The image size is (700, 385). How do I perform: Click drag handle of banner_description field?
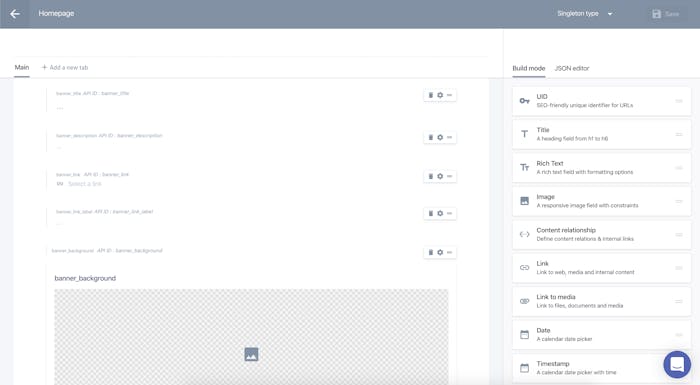(450, 137)
